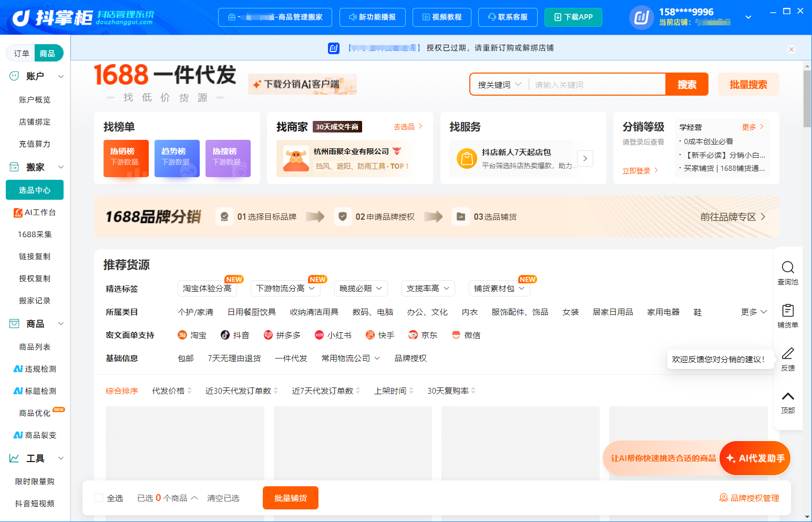The height and width of the screenshot is (522, 812).
Task: Jump to top with 顶部 arrow icon
Action: tap(788, 396)
